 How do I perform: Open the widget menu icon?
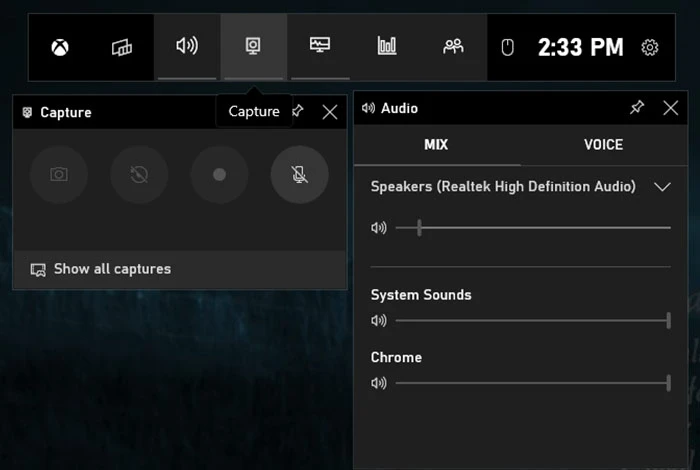(121, 47)
